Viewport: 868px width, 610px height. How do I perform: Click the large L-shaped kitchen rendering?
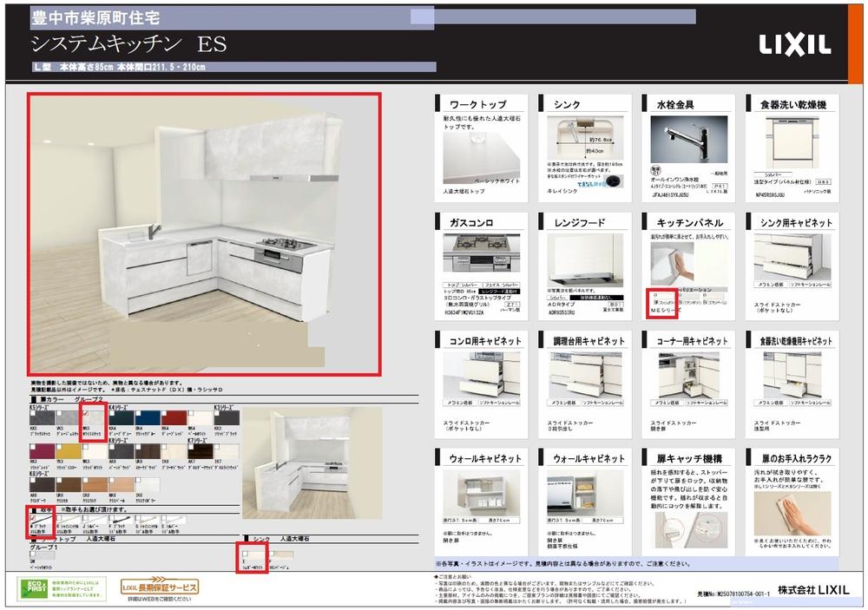204,233
